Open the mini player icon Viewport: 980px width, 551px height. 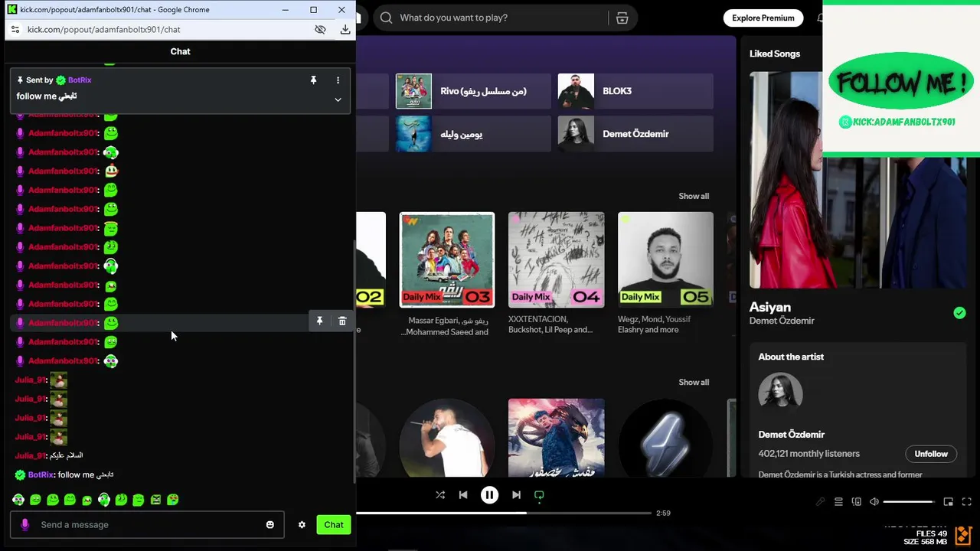(948, 502)
